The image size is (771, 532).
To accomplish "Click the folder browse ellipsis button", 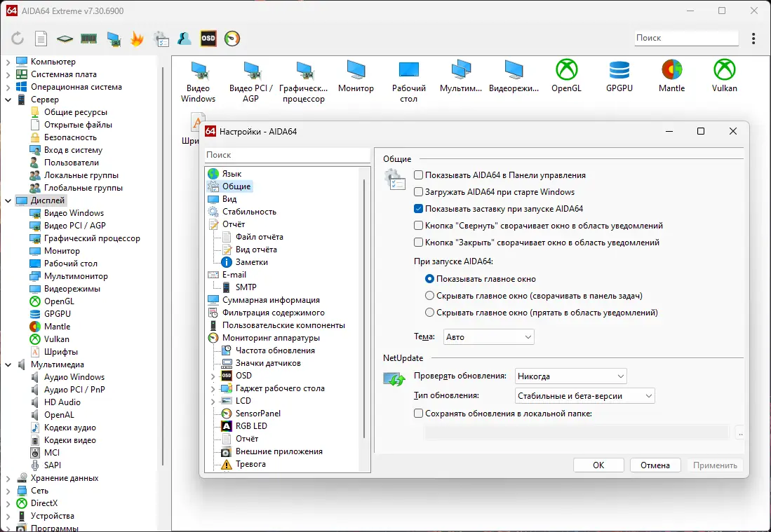I will (740, 432).
